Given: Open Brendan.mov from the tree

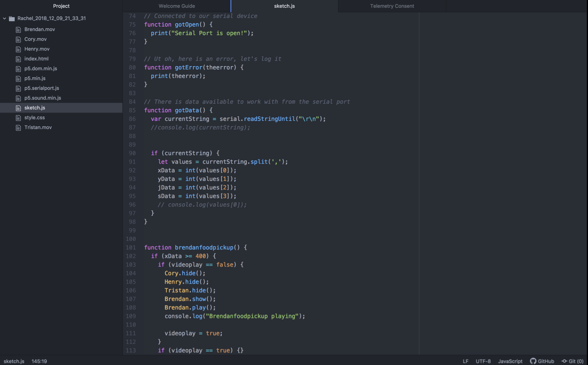Looking at the screenshot, I should pyautogui.click(x=40, y=29).
